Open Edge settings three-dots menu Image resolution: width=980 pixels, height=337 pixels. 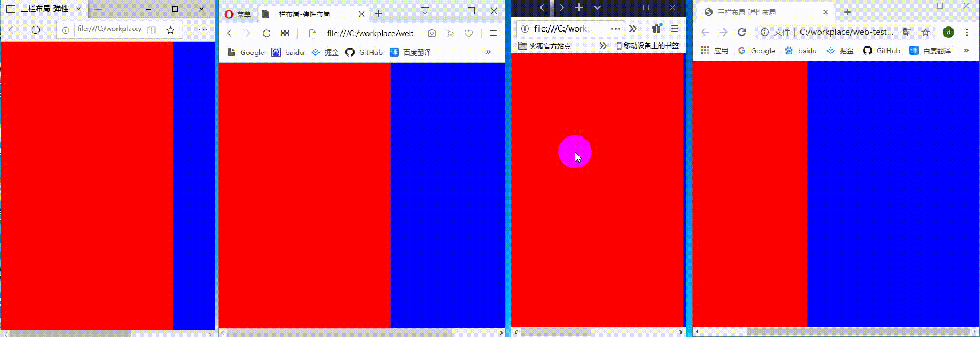(203, 30)
